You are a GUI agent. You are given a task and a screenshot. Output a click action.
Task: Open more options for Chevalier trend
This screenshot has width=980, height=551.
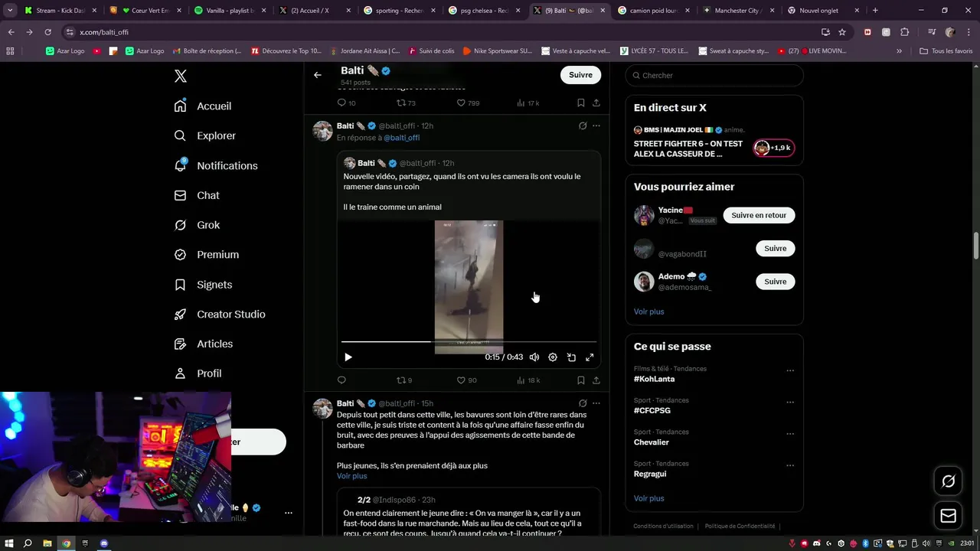tap(790, 434)
